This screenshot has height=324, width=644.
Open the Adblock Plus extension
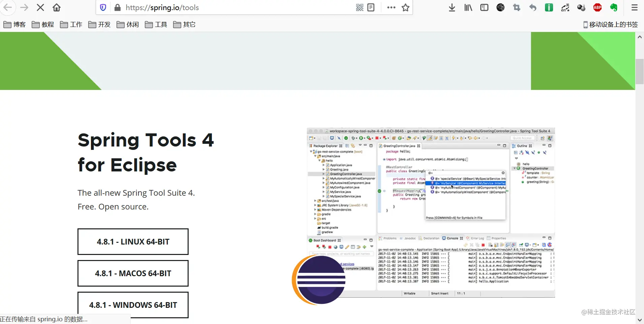[598, 7]
